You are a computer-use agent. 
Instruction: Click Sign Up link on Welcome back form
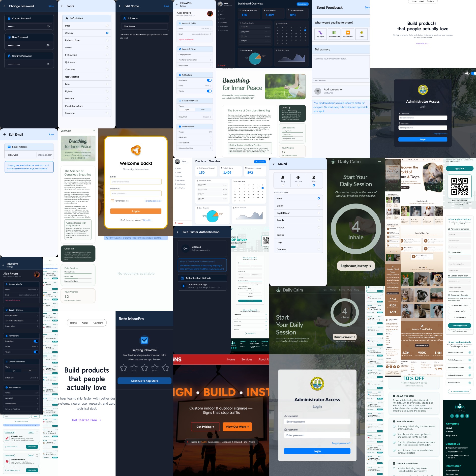pyautogui.click(x=147, y=220)
